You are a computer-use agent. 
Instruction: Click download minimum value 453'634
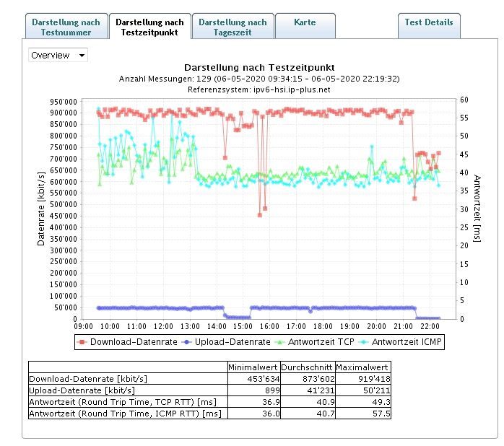(264, 379)
